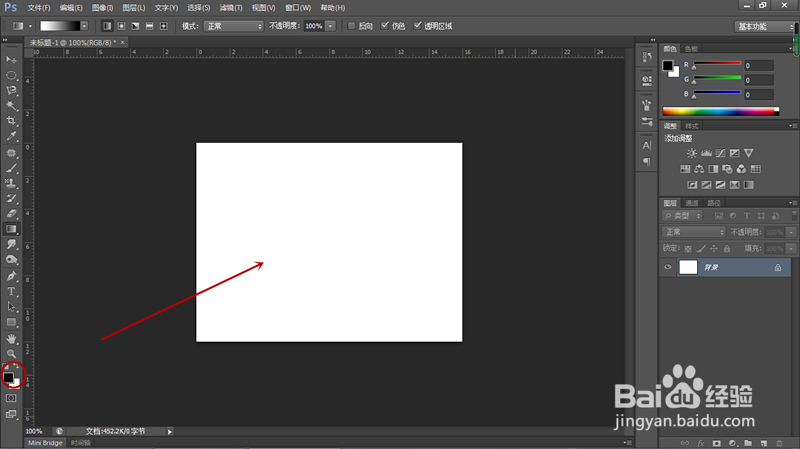Choose the diamond gradient style
This screenshot has width=800, height=449.
(164, 26)
